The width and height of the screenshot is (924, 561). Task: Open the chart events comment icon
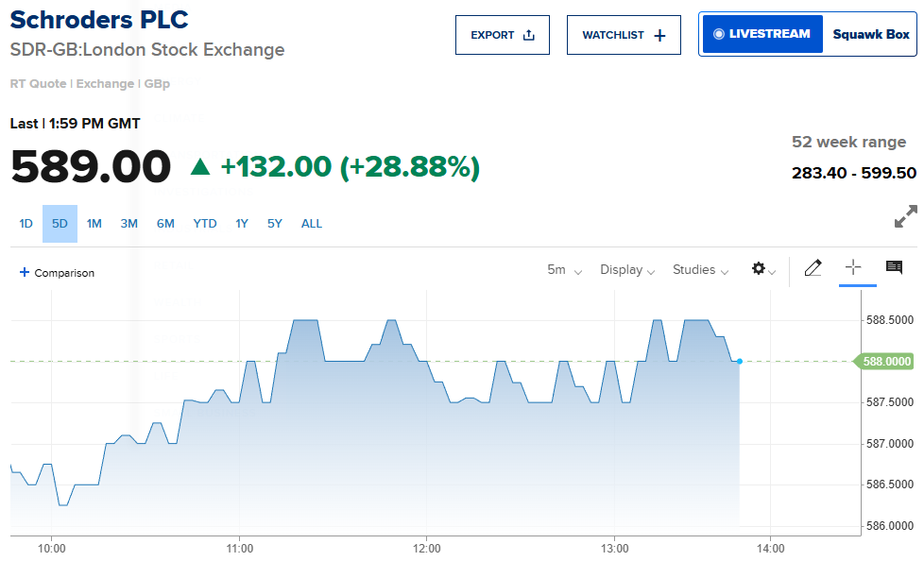coord(894,268)
